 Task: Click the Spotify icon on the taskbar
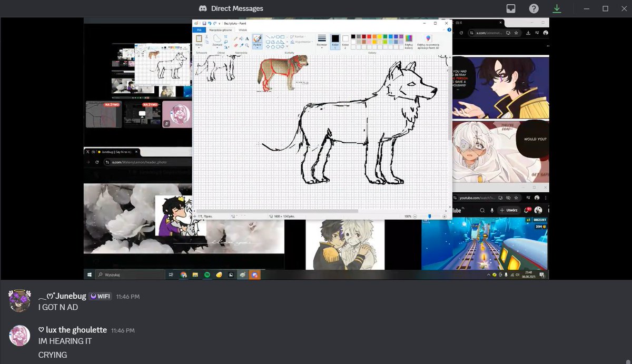point(207,275)
